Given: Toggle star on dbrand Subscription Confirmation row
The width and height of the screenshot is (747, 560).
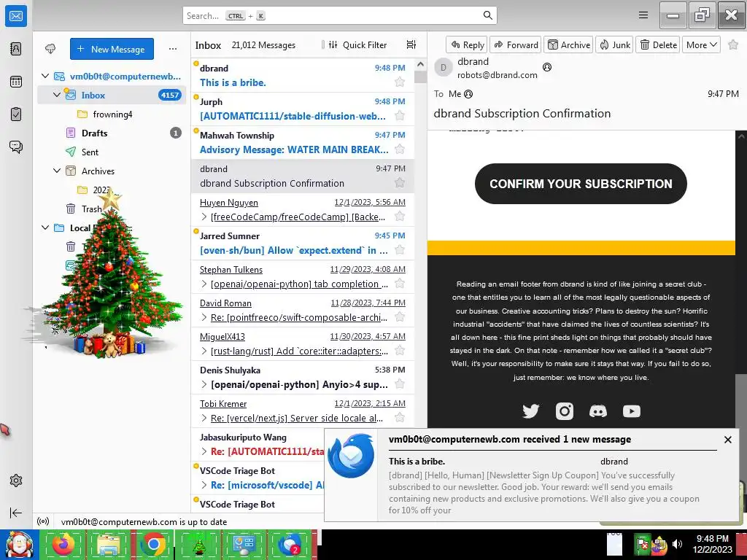Looking at the screenshot, I should pyautogui.click(x=400, y=183).
